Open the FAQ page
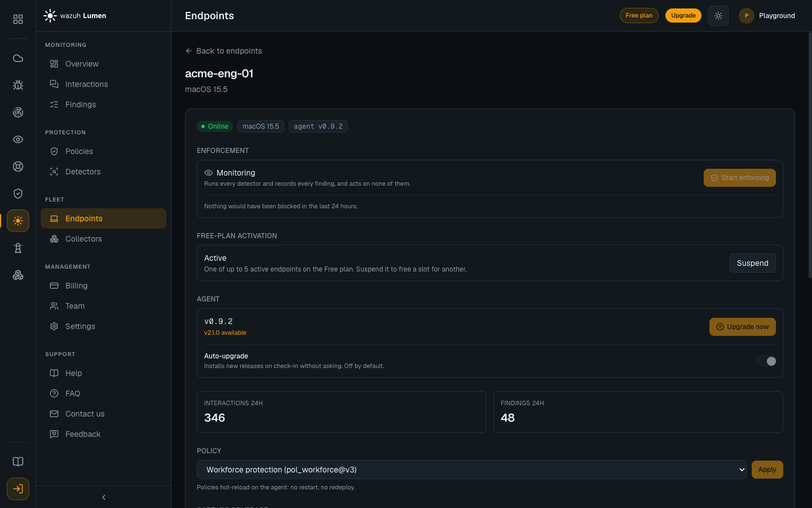812x508 pixels. point(103,393)
